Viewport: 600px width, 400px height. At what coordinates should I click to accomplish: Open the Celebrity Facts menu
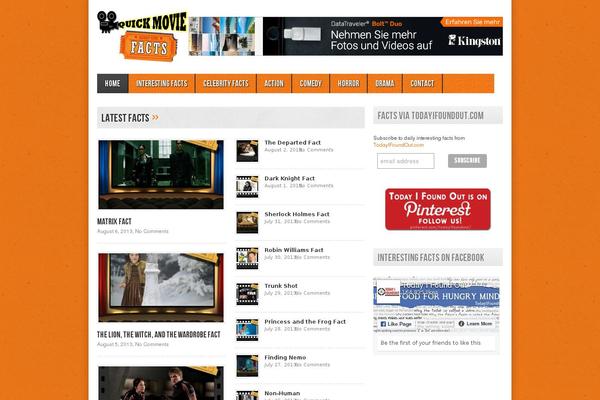pyautogui.click(x=226, y=83)
